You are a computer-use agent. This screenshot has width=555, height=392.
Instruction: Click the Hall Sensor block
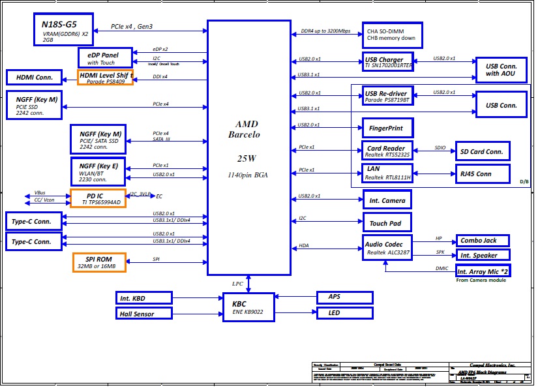pyautogui.click(x=144, y=313)
